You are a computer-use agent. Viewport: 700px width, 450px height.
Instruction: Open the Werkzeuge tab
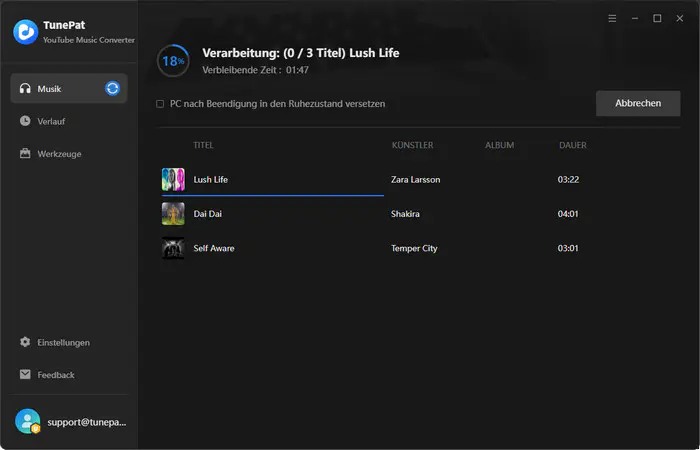(69, 154)
